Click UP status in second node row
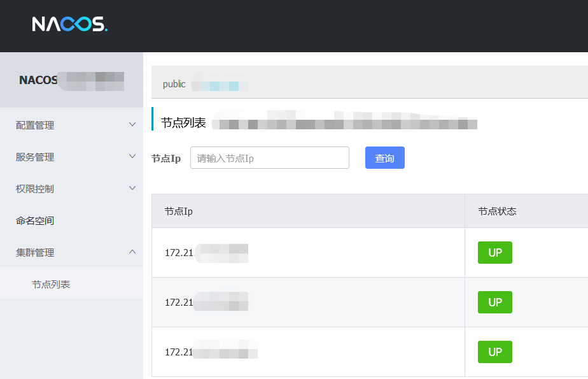Image resolution: width=588 pixels, height=379 pixels. tap(495, 302)
